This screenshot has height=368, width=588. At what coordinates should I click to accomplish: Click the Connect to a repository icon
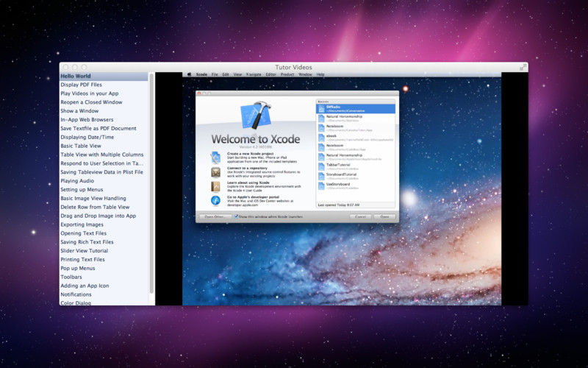click(x=215, y=172)
